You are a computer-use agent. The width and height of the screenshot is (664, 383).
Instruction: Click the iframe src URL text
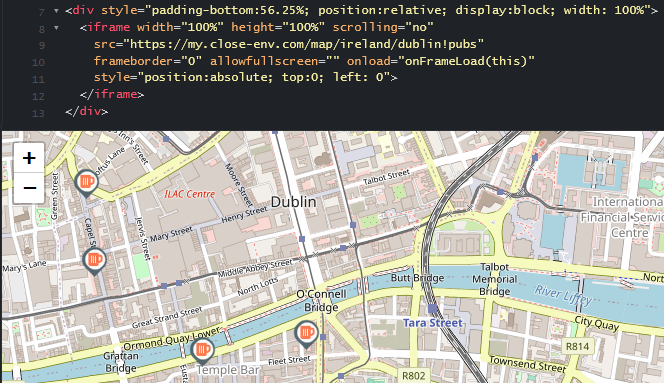point(306,44)
